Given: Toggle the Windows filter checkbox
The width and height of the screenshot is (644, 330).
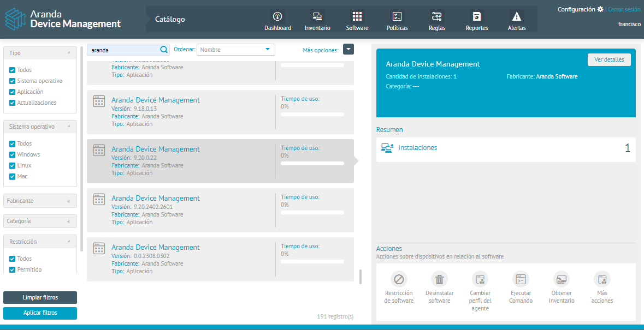Looking at the screenshot, I should click(x=12, y=154).
